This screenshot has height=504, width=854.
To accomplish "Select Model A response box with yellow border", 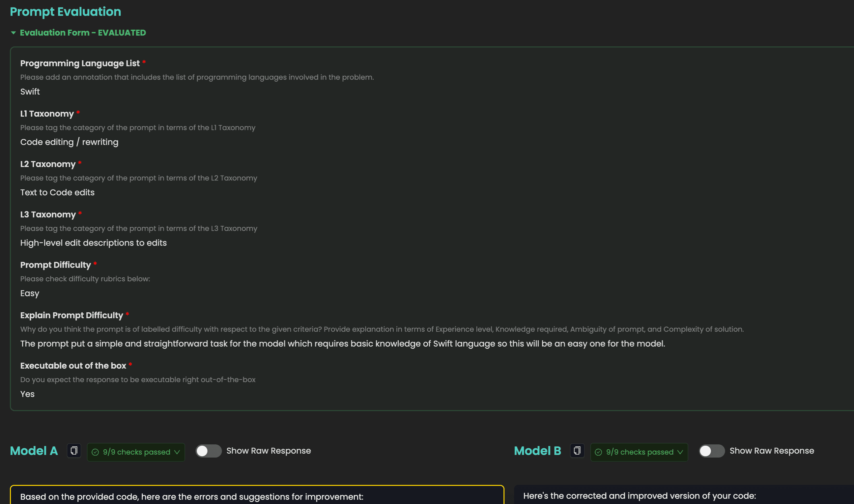I will point(257,496).
